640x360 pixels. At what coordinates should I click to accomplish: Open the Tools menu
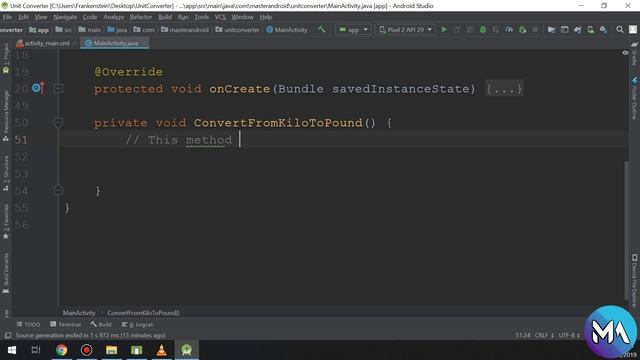201,17
